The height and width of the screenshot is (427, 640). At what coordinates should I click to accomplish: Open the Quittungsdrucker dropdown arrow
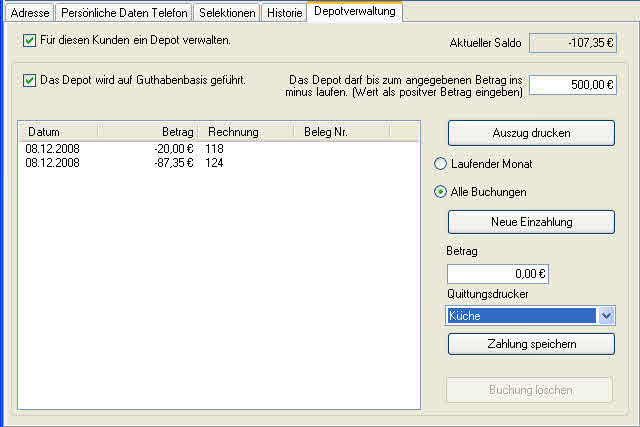(605, 316)
